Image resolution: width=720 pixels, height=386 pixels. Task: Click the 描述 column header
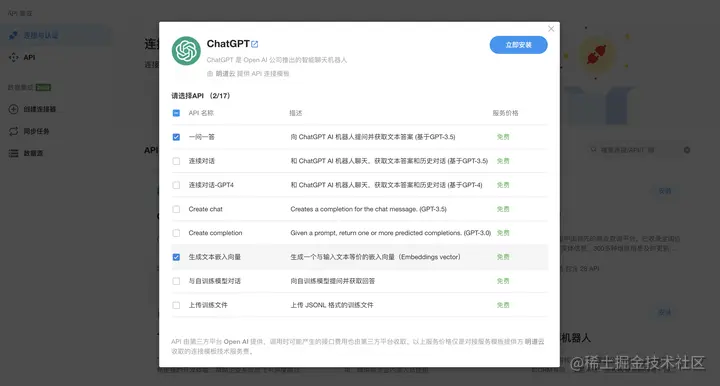pos(296,113)
